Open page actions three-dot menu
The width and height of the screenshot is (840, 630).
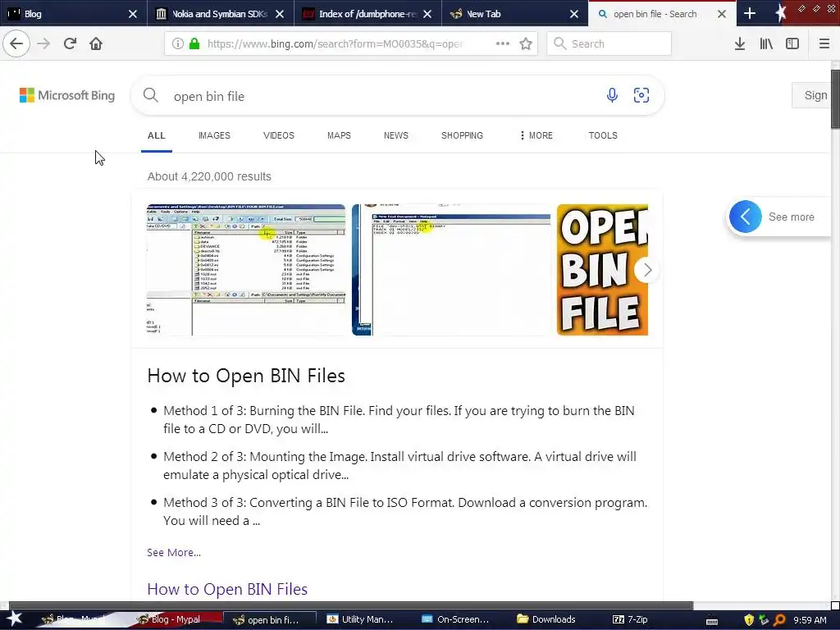[503, 44]
